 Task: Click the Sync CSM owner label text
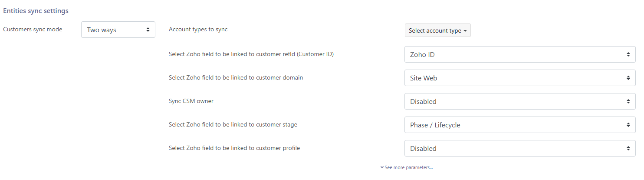(x=191, y=101)
